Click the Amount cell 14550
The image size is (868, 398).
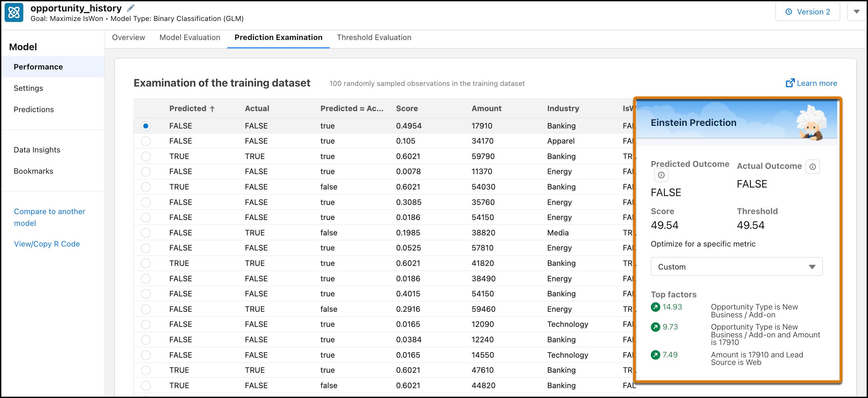click(x=483, y=355)
